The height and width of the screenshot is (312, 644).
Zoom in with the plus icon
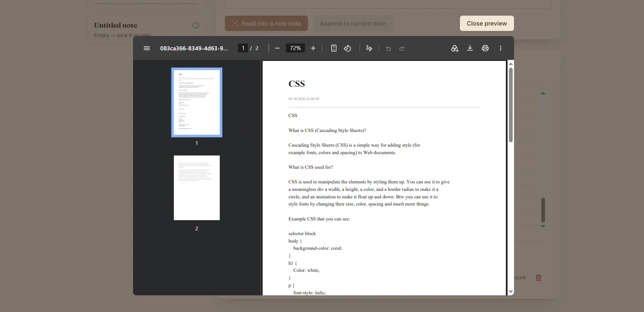[313, 48]
